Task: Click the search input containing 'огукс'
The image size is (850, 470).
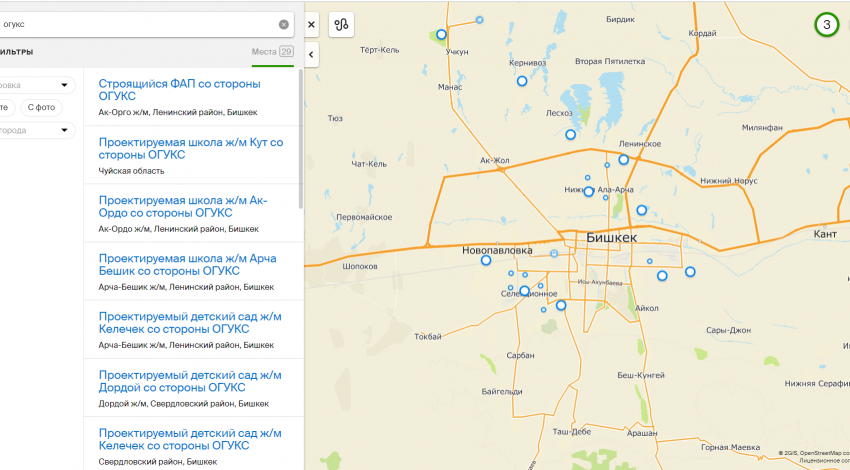Action: pos(140,24)
